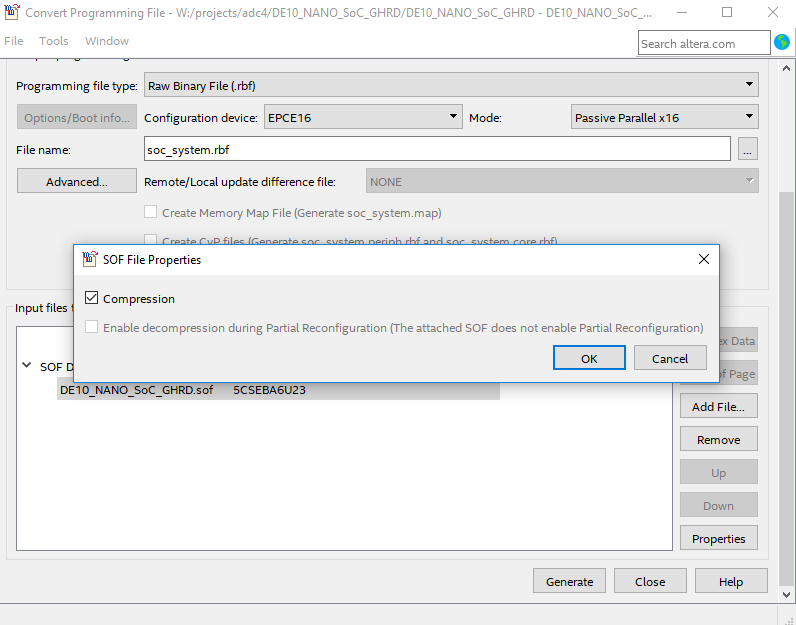
Task: Toggle Enable decompression during Partial Reconfiguration checkbox
Action: (x=91, y=327)
